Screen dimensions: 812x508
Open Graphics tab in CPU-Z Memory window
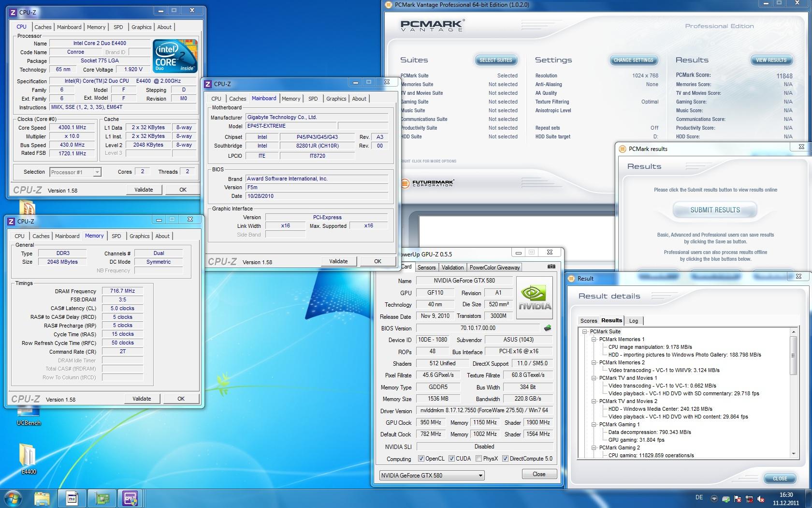pyautogui.click(x=139, y=236)
